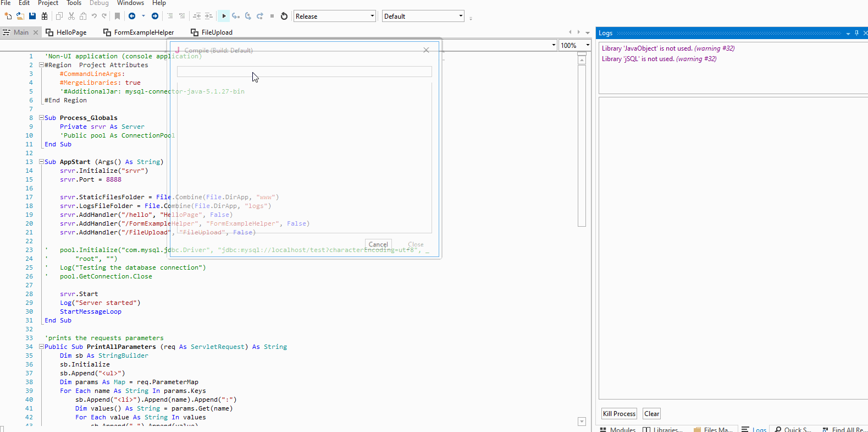This screenshot has height=432, width=868.
Task: Expand the Default build dropdown
Action: point(461,16)
